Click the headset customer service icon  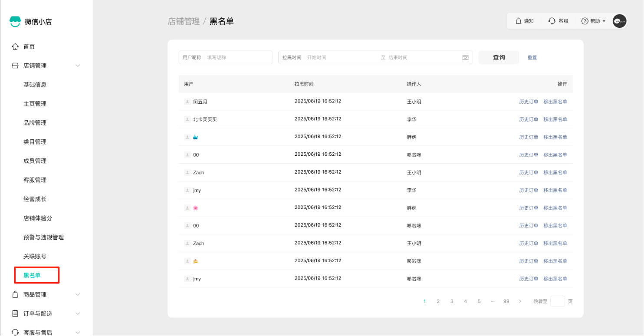coord(552,21)
